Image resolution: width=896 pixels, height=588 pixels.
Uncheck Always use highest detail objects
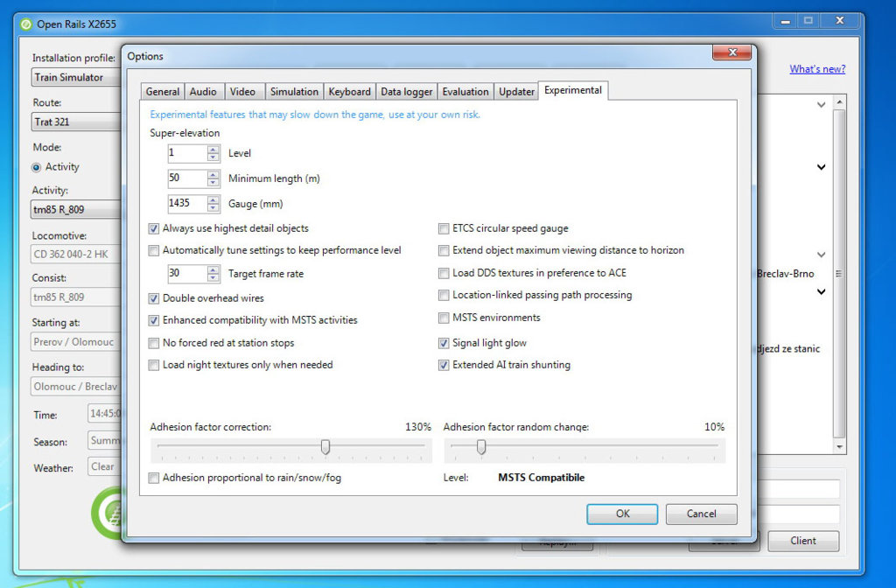[x=155, y=228]
